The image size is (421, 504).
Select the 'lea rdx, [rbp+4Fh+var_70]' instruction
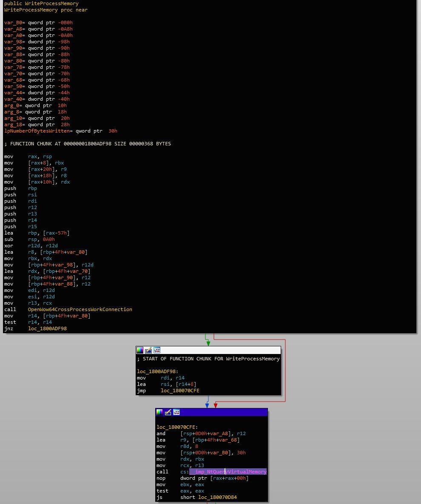[x=47, y=271]
